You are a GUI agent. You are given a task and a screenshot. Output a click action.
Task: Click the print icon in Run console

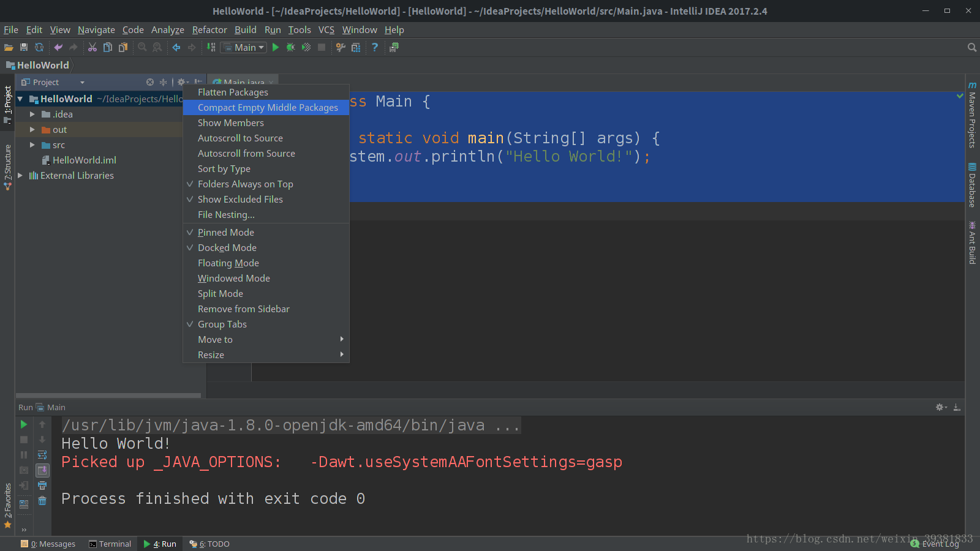pyautogui.click(x=42, y=485)
